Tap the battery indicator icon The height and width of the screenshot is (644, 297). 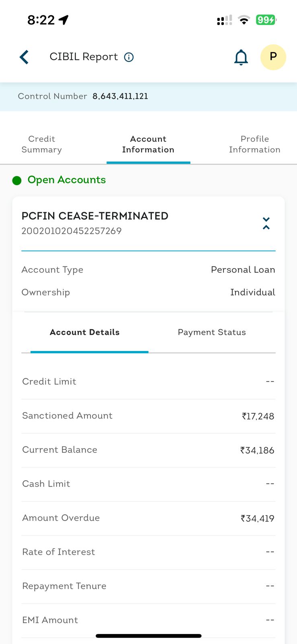pos(266,20)
